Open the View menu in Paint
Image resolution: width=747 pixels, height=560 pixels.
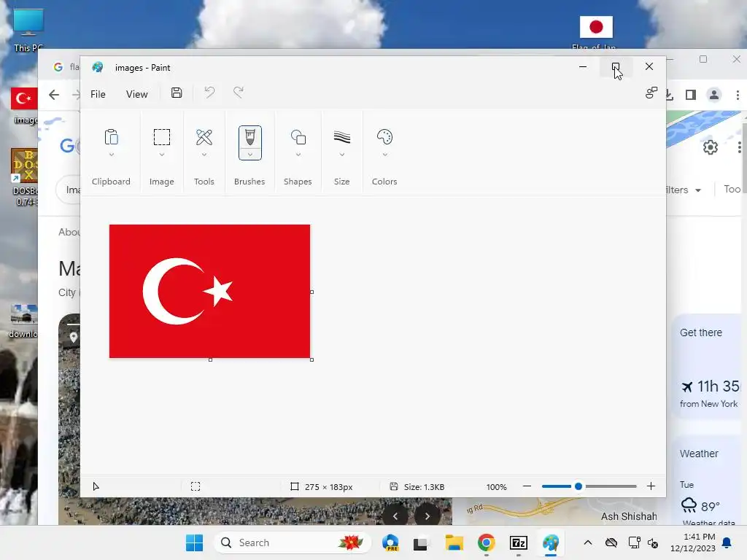[x=136, y=94]
